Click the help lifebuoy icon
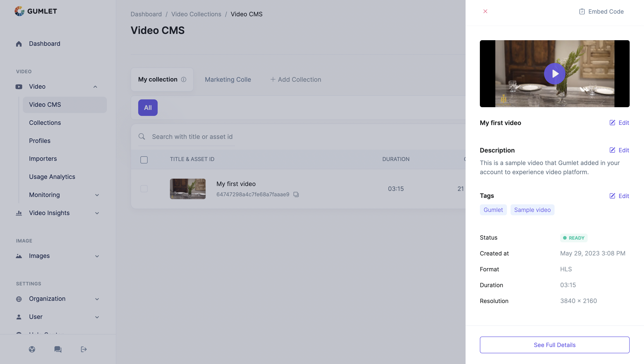This screenshot has width=644, height=364. click(32, 349)
